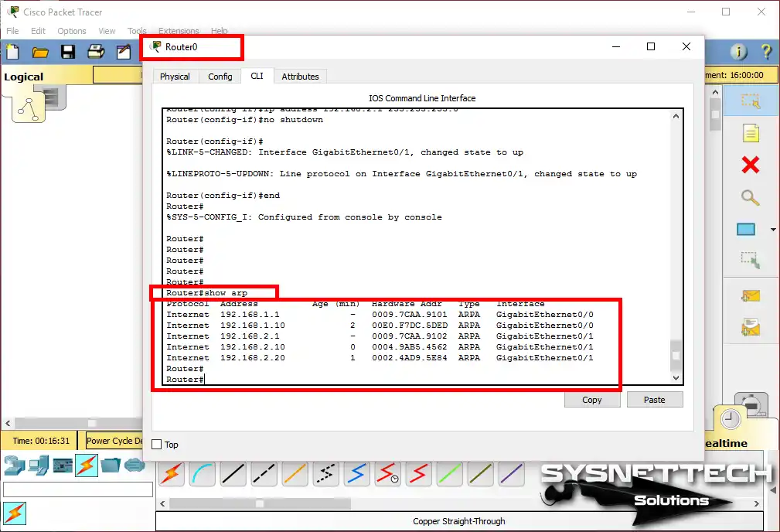This screenshot has height=532, width=780.
Task: Open the Options menu
Action: click(72, 31)
